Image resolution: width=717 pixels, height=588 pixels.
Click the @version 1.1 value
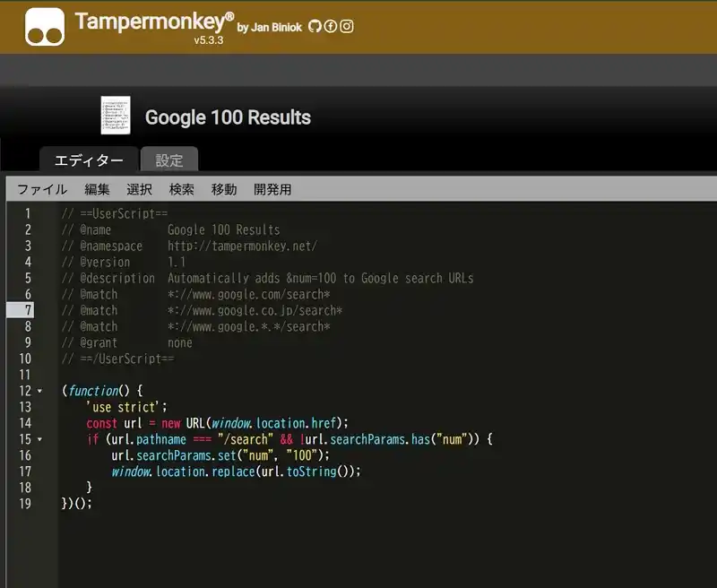point(177,262)
